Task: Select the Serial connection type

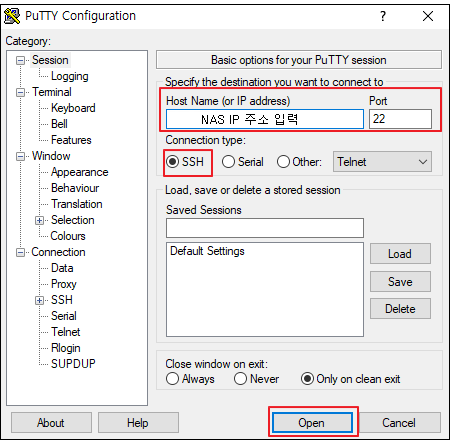Action: pos(228,162)
